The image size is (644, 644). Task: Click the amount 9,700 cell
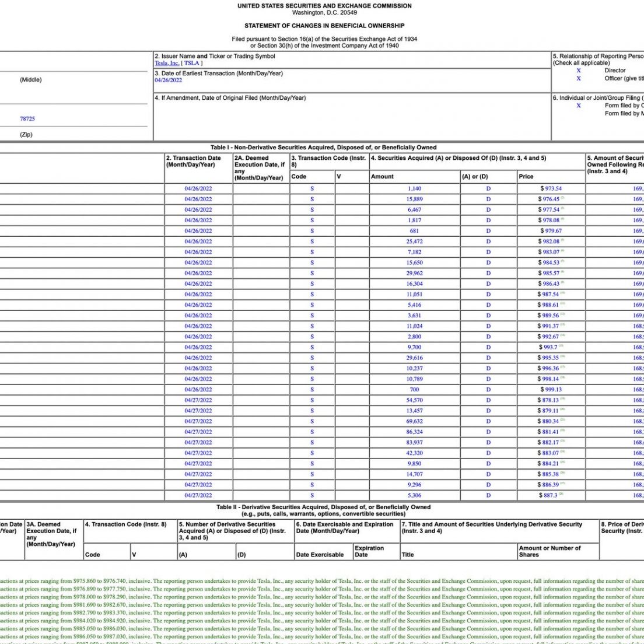(x=414, y=348)
